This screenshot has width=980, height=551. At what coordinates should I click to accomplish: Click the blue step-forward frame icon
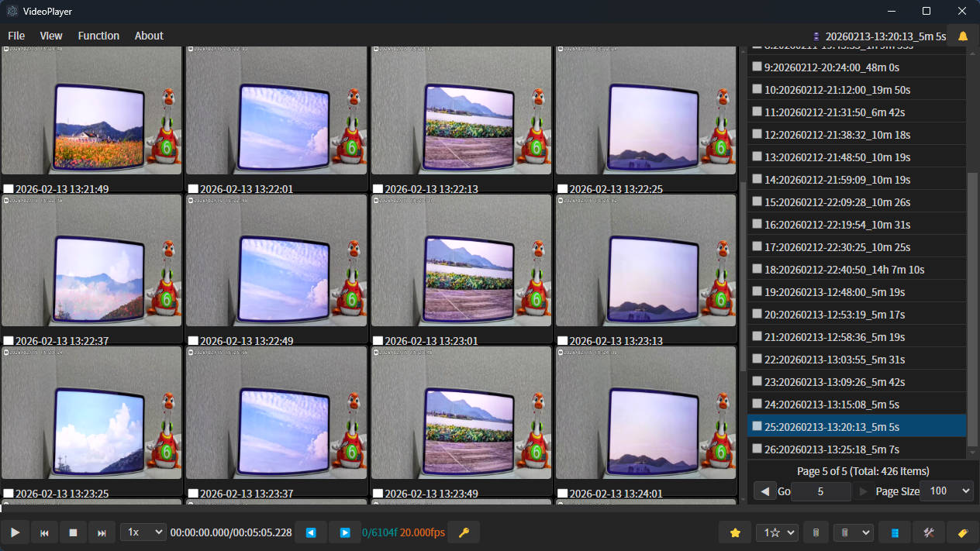tap(344, 532)
